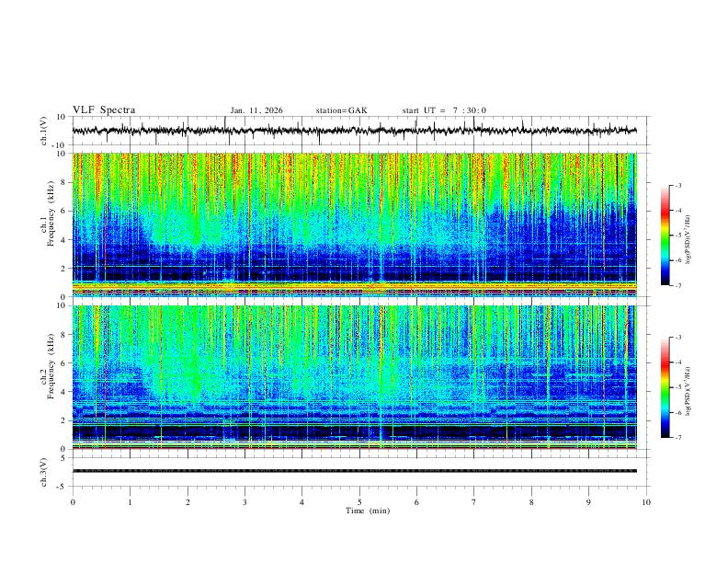
Task: Click the ch.1 spectrogram color scale bar
Action: tap(665, 236)
